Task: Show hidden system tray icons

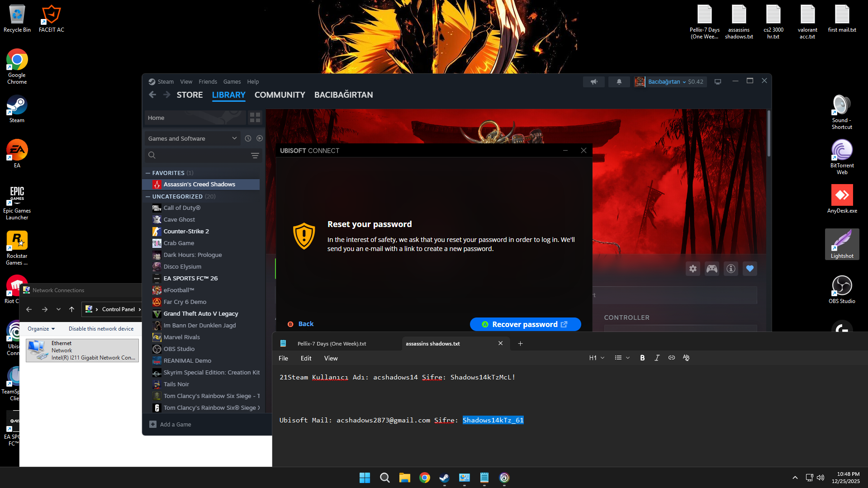Action: point(795,478)
